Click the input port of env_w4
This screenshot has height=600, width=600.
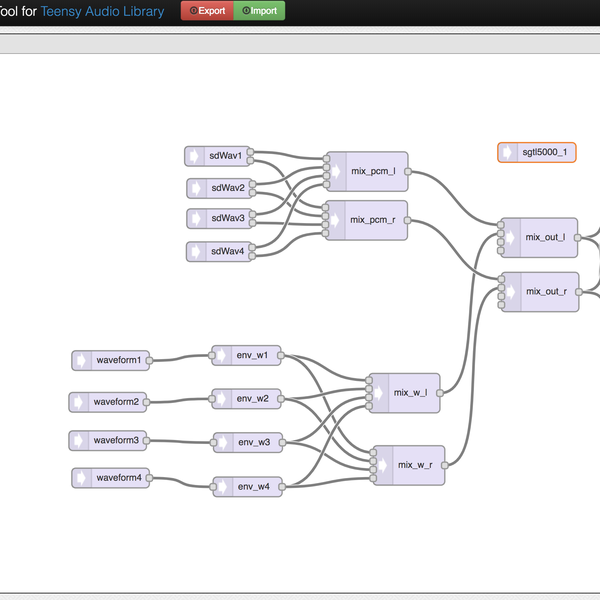click(212, 487)
